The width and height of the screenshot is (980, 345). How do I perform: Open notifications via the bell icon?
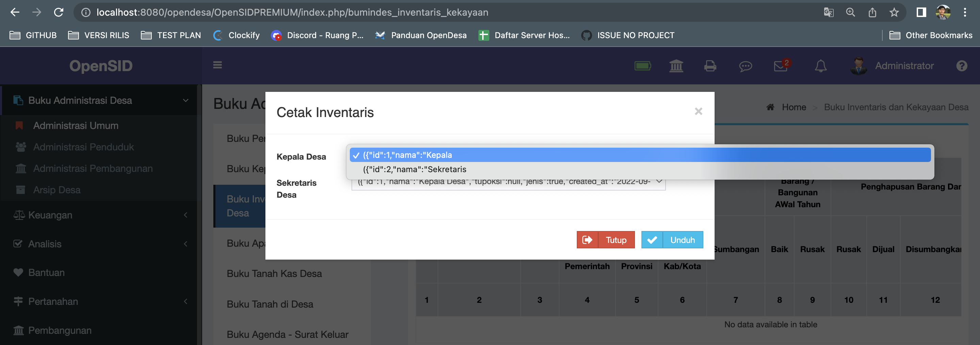[x=821, y=66]
